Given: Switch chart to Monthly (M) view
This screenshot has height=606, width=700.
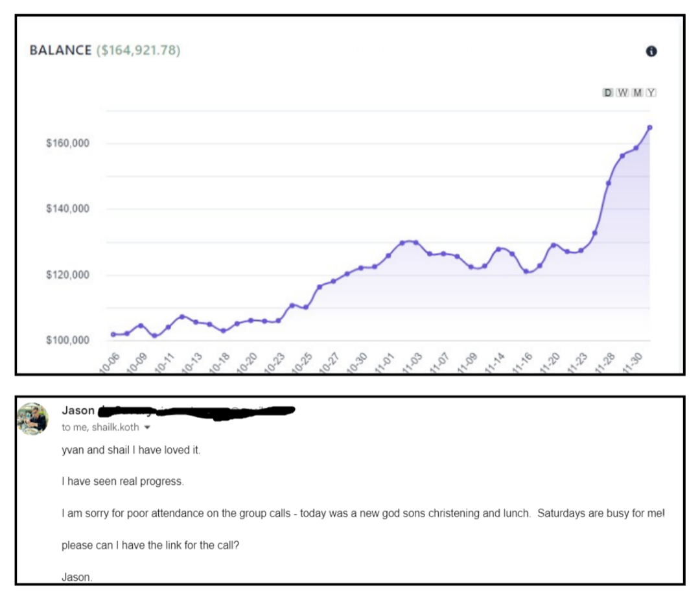Looking at the screenshot, I should point(637,93).
